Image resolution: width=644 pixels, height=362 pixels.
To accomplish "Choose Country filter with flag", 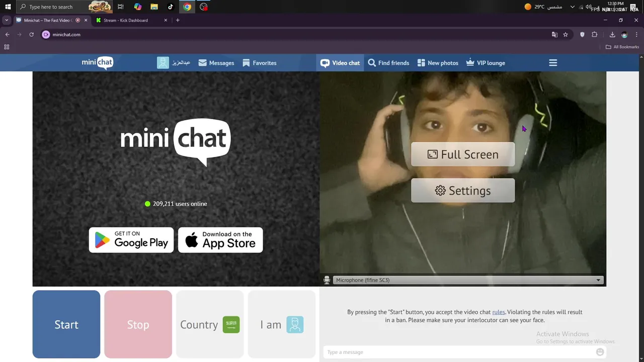I will point(210,324).
